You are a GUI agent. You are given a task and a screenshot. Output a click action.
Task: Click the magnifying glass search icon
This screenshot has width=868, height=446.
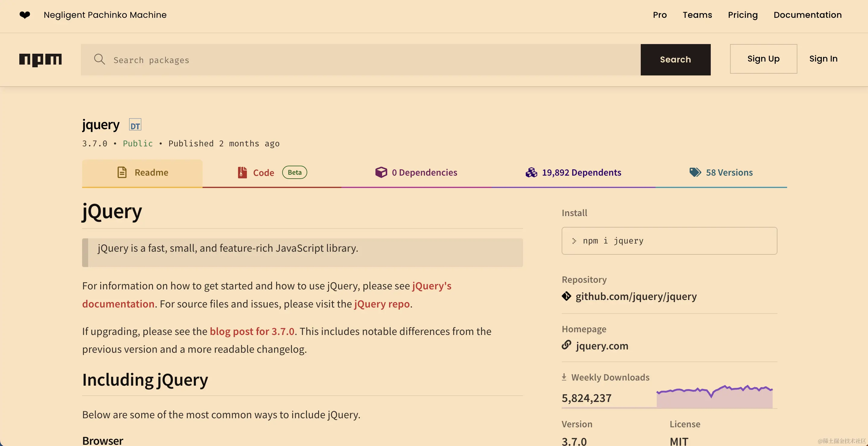click(x=99, y=59)
